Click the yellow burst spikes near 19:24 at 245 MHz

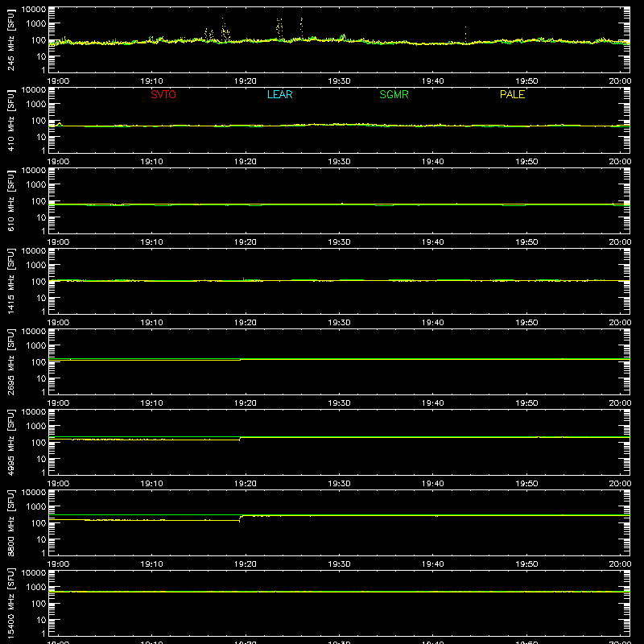tap(279, 29)
